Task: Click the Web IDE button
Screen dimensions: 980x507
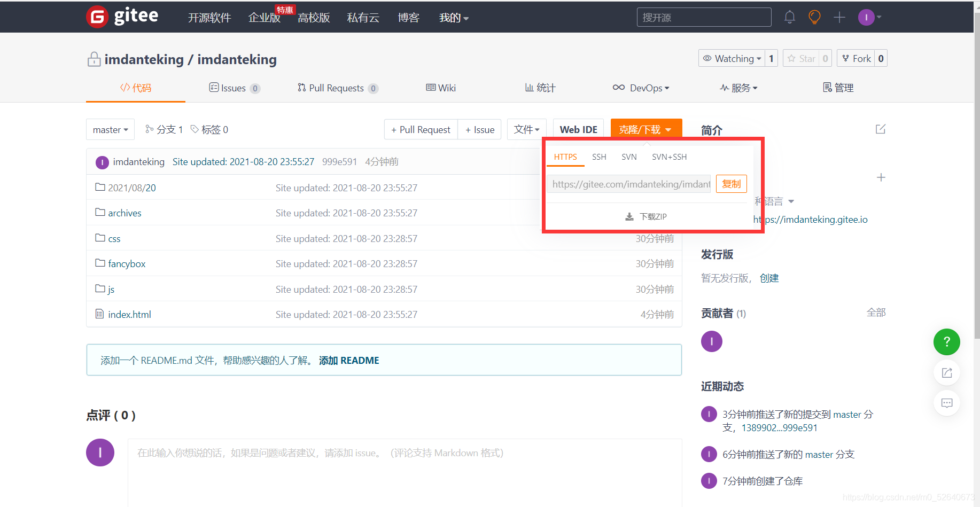Action: [x=579, y=129]
